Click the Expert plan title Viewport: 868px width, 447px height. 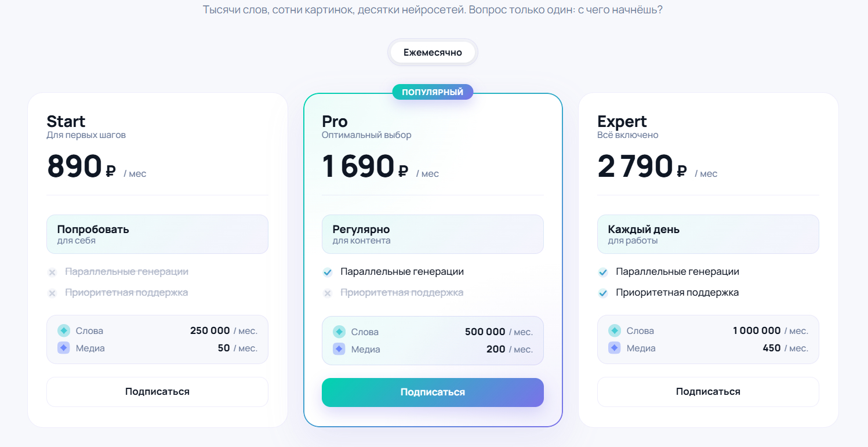(622, 122)
